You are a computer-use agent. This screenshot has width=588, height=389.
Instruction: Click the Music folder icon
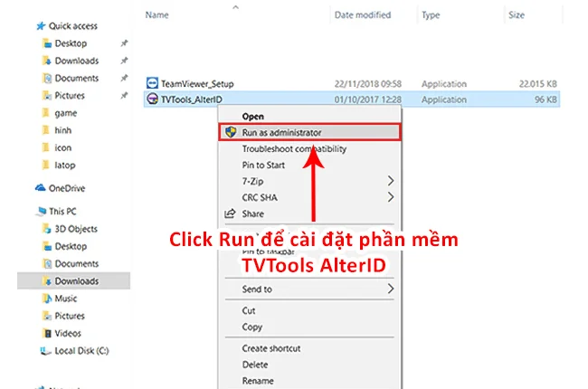[x=47, y=299]
